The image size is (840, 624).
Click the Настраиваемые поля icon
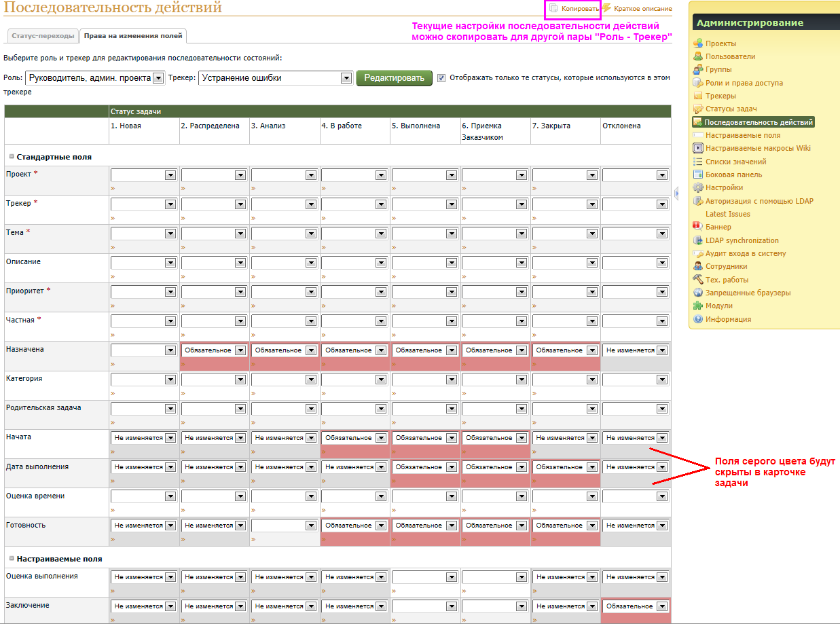(698, 135)
